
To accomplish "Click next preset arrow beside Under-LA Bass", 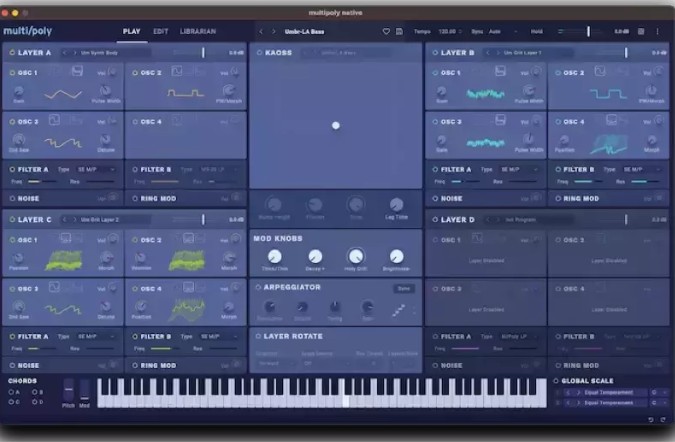I will click(x=274, y=31).
